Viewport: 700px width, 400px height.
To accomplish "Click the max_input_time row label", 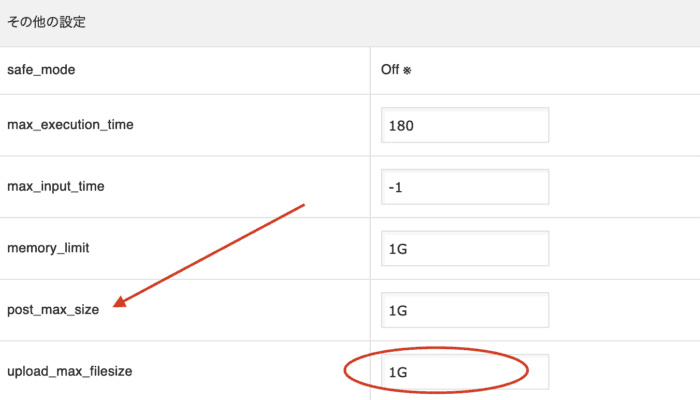I will tap(56, 186).
